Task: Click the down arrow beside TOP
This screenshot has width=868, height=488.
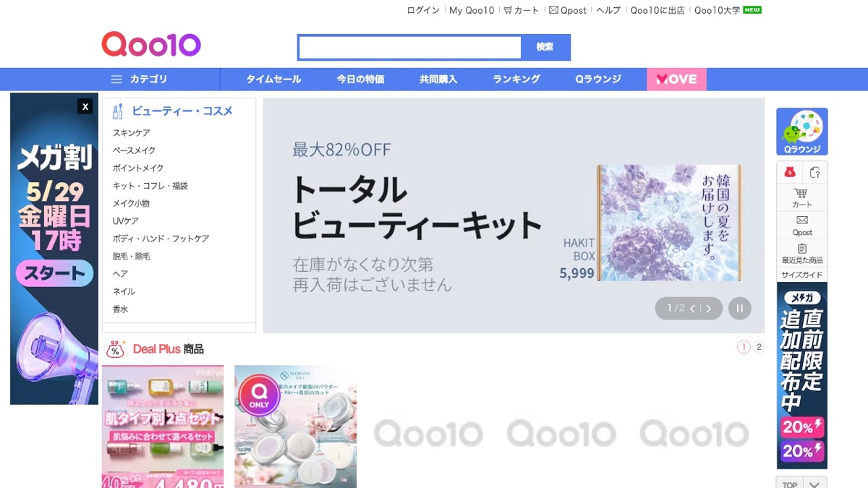Action: pos(815,484)
